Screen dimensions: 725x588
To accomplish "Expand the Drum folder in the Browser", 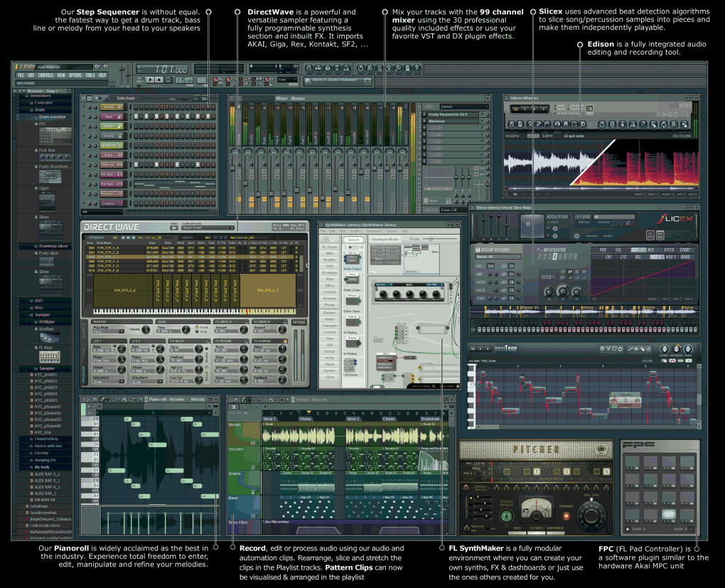I will (40, 110).
